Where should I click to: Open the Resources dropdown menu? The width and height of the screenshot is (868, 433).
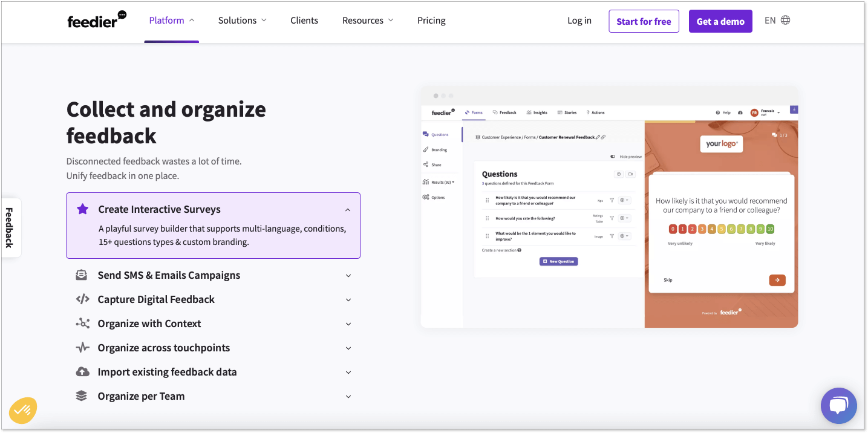[368, 20]
